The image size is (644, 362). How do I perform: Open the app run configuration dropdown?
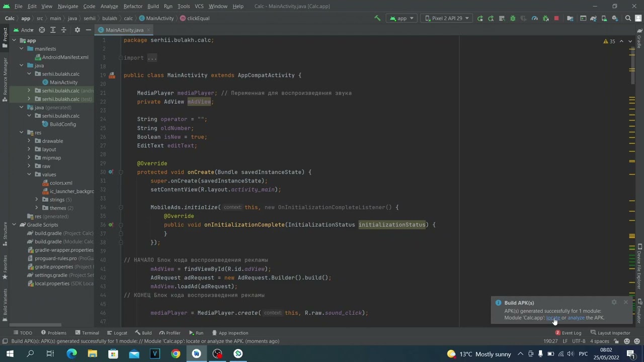point(401,18)
